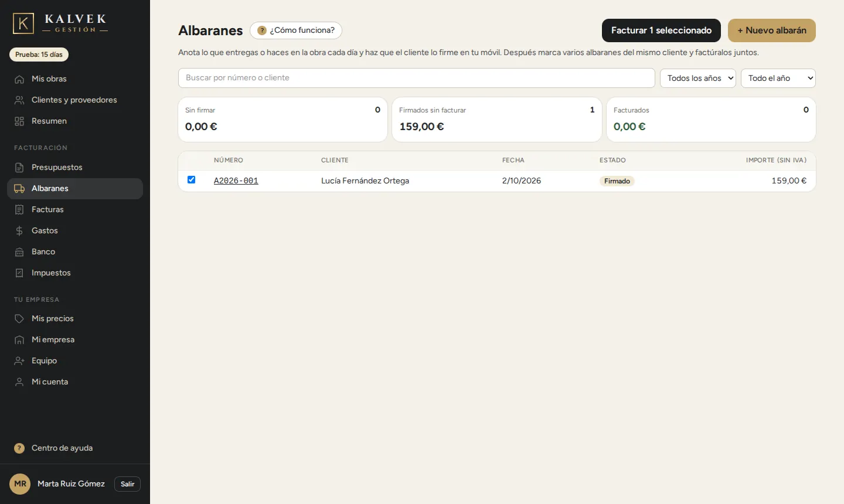Navigate to Presupuestos
This screenshot has height=504, width=844.
coord(75,167)
